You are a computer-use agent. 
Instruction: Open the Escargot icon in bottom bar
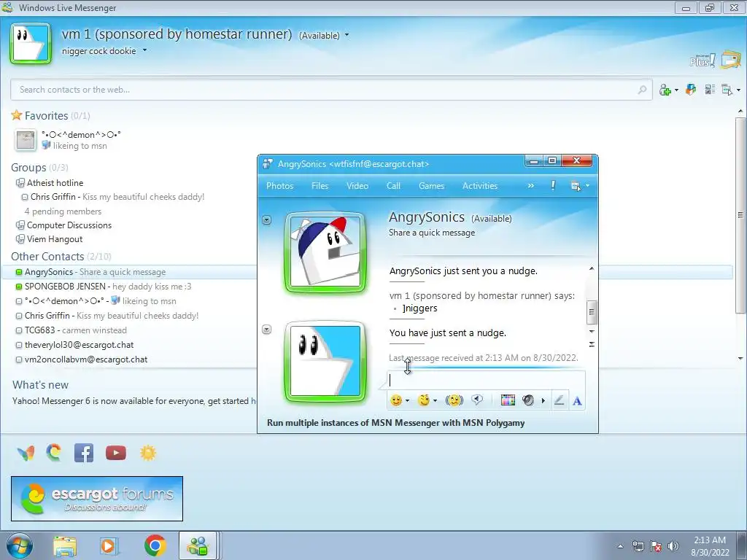point(54,452)
